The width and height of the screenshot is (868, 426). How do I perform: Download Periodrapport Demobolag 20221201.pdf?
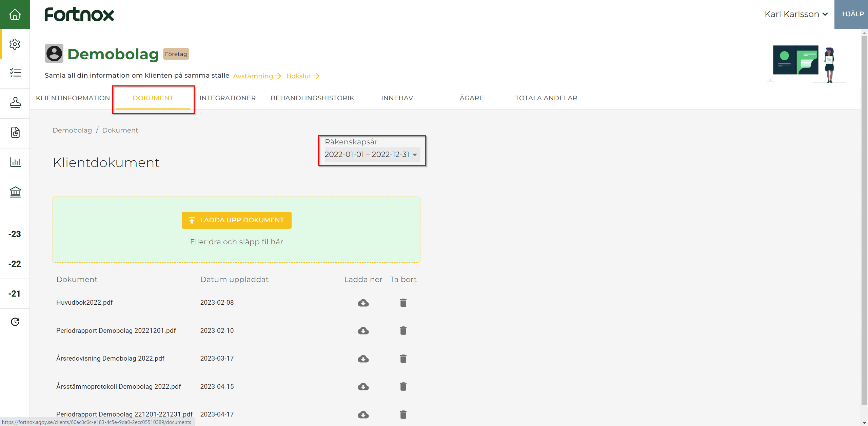tap(363, 330)
